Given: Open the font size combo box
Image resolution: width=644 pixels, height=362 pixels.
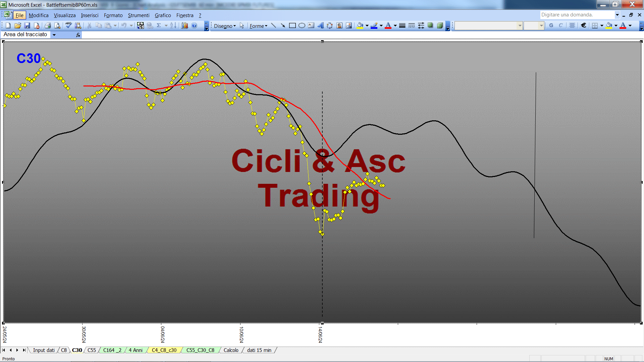Looking at the screenshot, I should [534, 25].
